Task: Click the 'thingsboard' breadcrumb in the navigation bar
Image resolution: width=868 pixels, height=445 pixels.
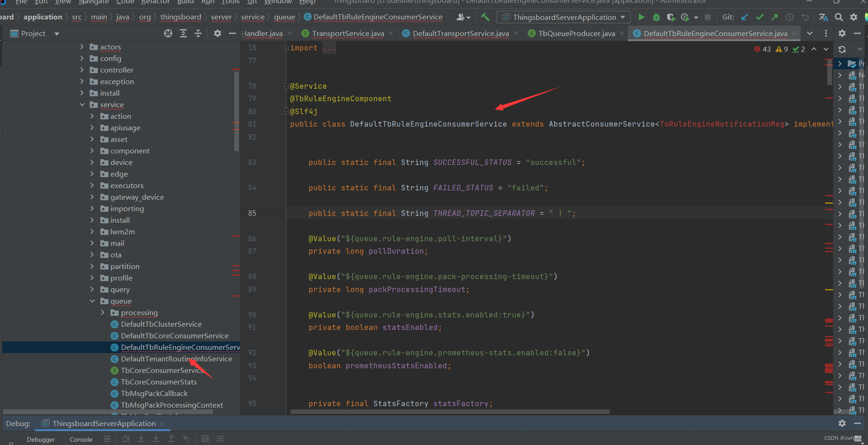Action: coord(181,17)
